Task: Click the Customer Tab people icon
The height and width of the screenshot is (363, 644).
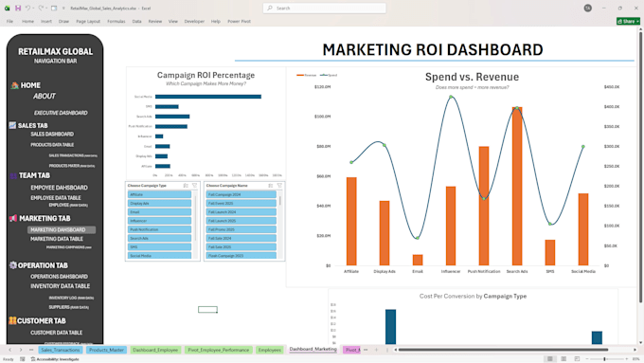Action: pyautogui.click(x=12, y=320)
